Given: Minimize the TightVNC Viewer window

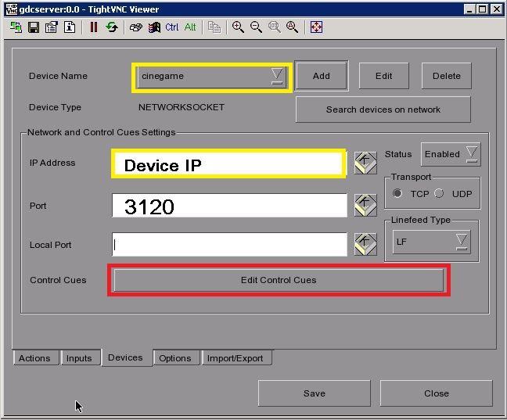Looking at the screenshot, I should click(x=469, y=9).
